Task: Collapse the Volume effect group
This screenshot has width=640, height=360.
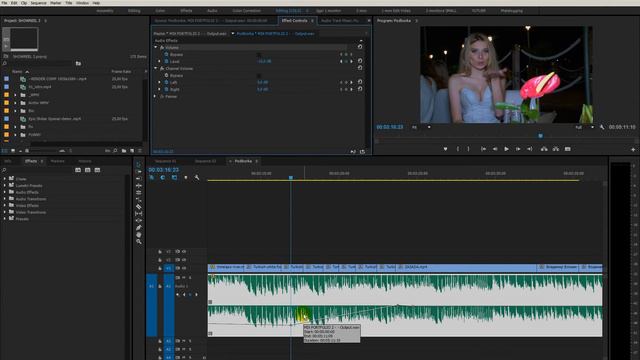Action: pyautogui.click(x=156, y=47)
